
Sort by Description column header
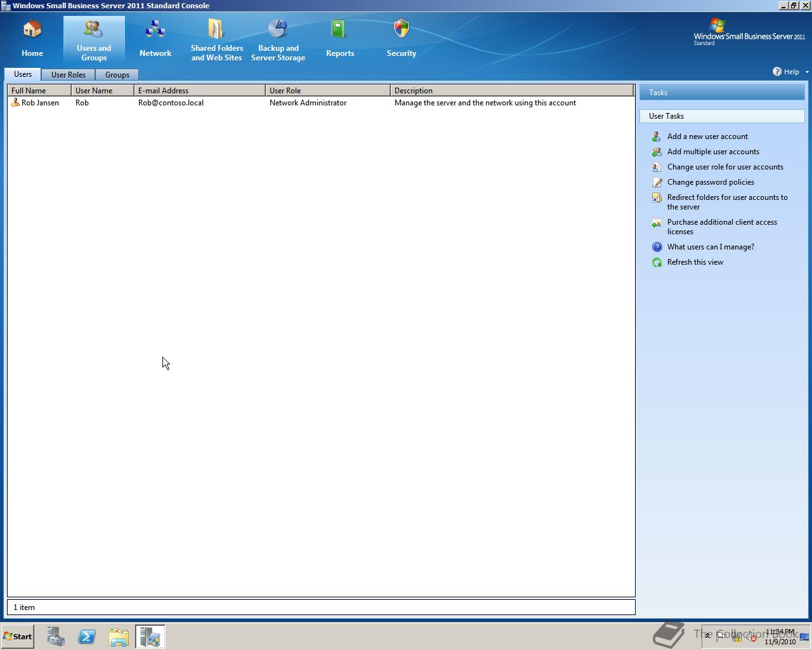[512, 91]
